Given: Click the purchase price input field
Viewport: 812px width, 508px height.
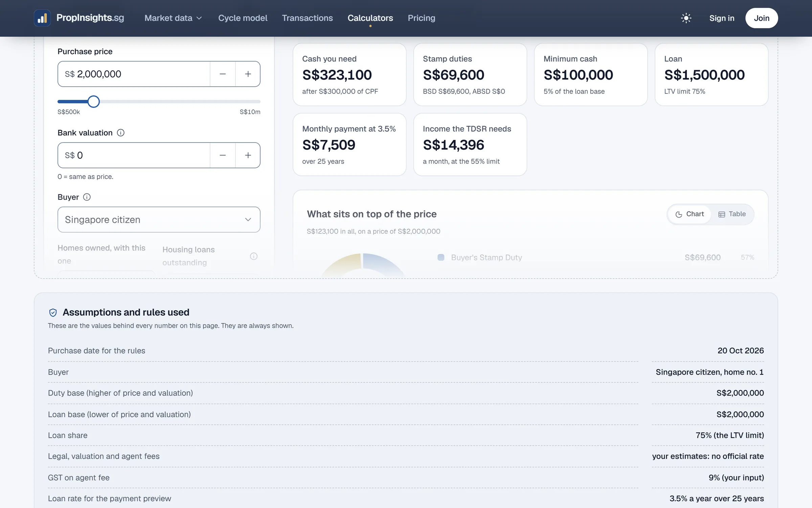Looking at the screenshot, I should tap(134, 74).
